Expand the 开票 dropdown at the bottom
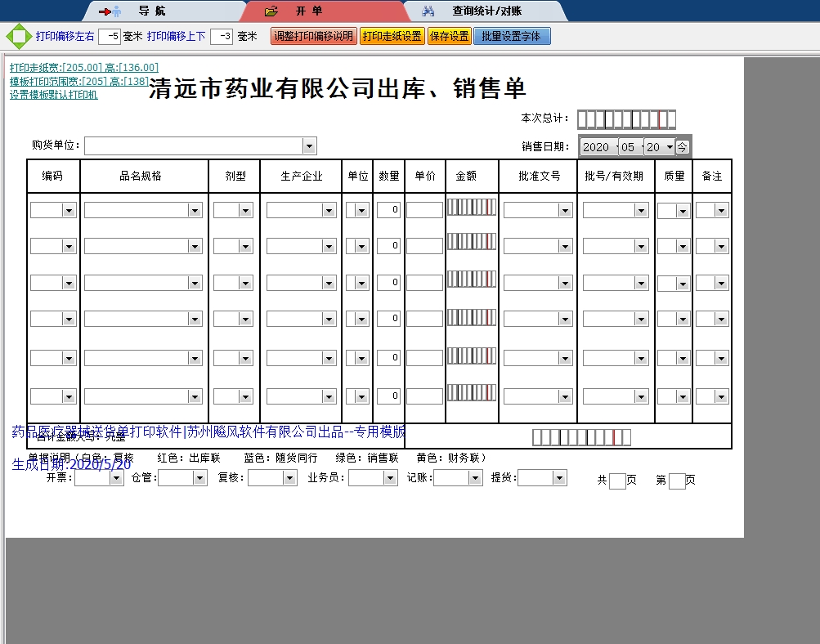The width and height of the screenshot is (820, 644). click(x=116, y=479)
